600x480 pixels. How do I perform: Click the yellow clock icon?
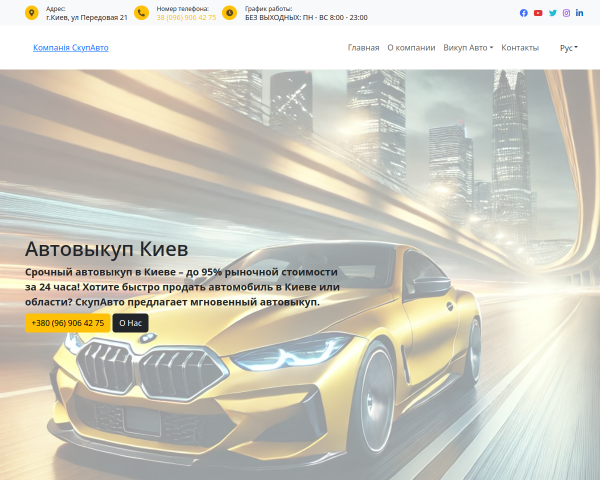[229, 13]
